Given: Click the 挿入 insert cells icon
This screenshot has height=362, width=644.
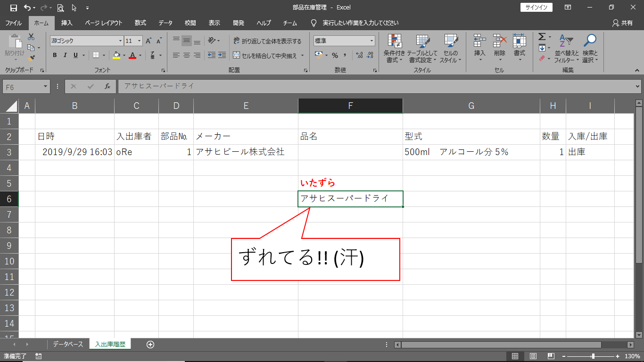Looking at the screenshot, I should coord(479,41).
